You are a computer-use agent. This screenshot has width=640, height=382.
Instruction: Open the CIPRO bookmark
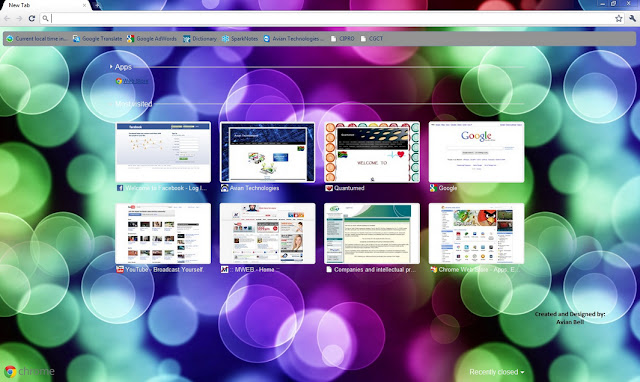click(x=342, y=39)
